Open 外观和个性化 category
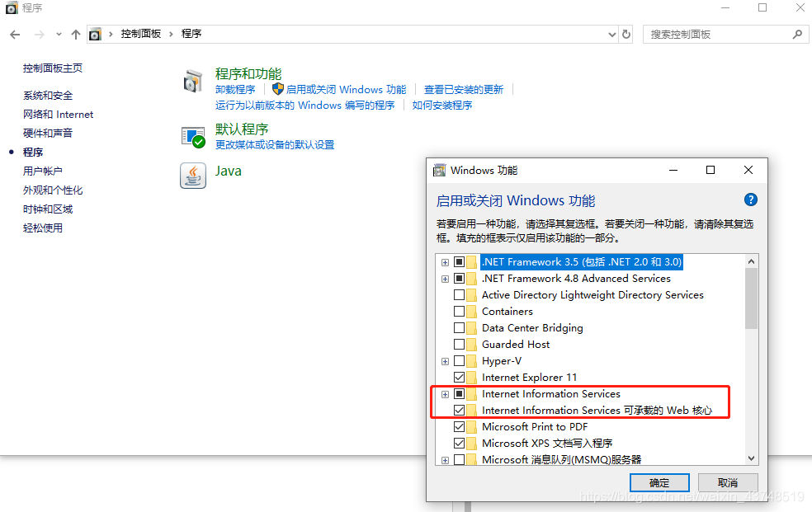 click(x=53, y=190)
